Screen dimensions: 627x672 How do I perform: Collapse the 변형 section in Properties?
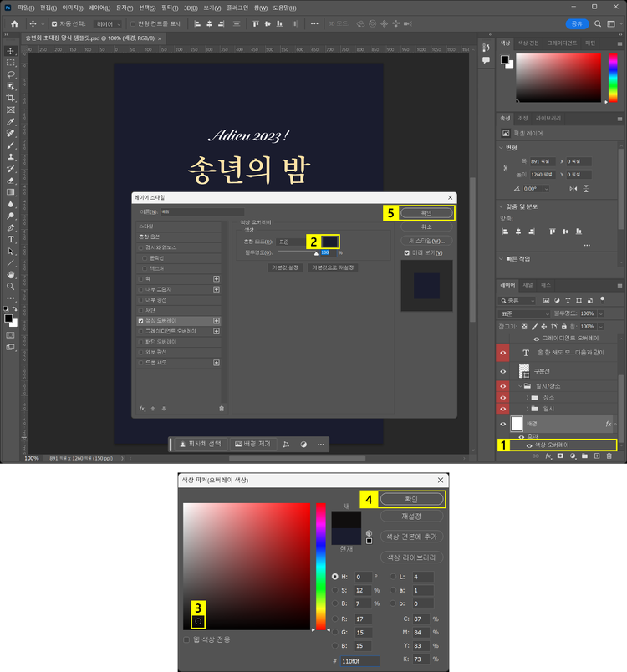coord(501,147)
